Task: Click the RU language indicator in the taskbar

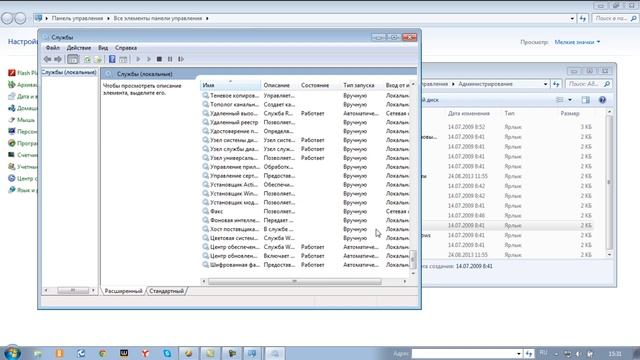Action: coord(544,352)
